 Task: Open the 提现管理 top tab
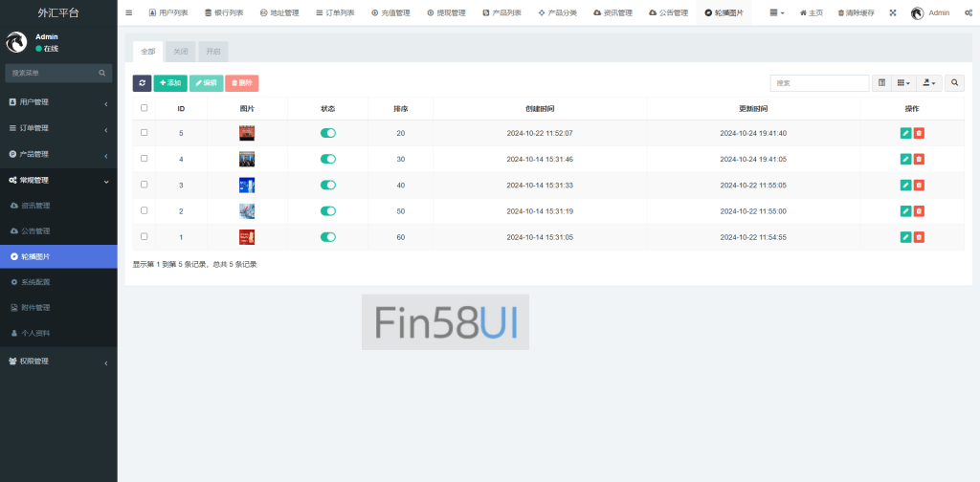(446, 12)
